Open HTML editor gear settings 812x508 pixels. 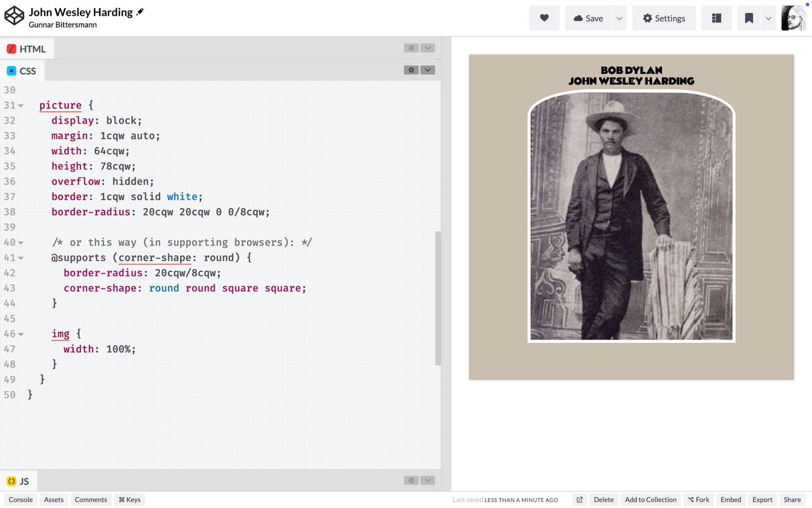pos(411,48)
